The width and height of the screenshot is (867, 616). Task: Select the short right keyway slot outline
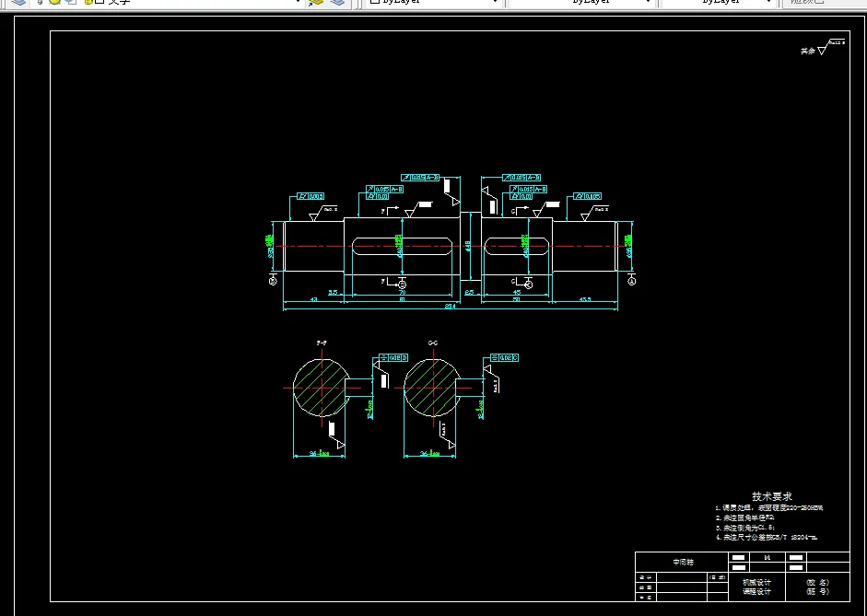(517, 247)
